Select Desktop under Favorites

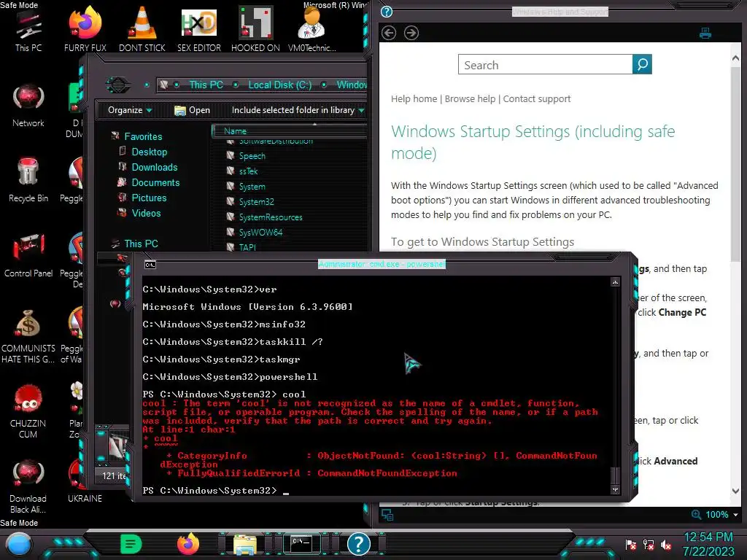149,152
